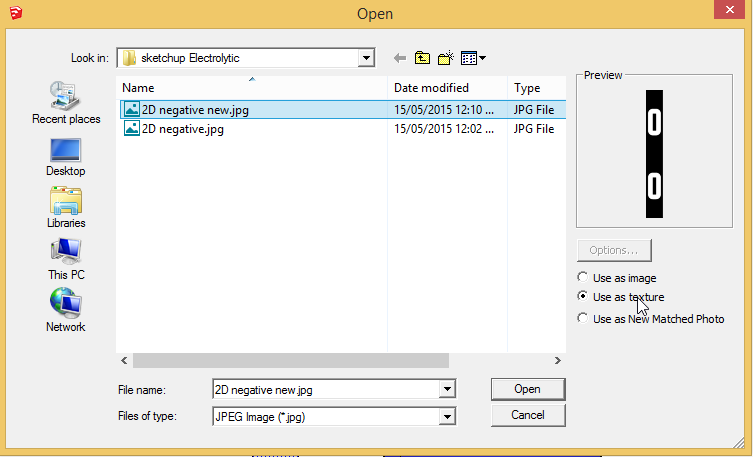Open the Desktop location in sidebar
Image resolution: width=753 pixels, height=457 pixels.
65,155
